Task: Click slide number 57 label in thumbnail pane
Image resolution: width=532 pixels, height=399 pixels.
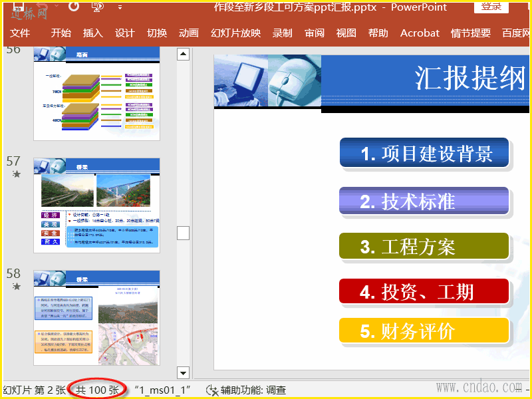Action: (13, 161)
